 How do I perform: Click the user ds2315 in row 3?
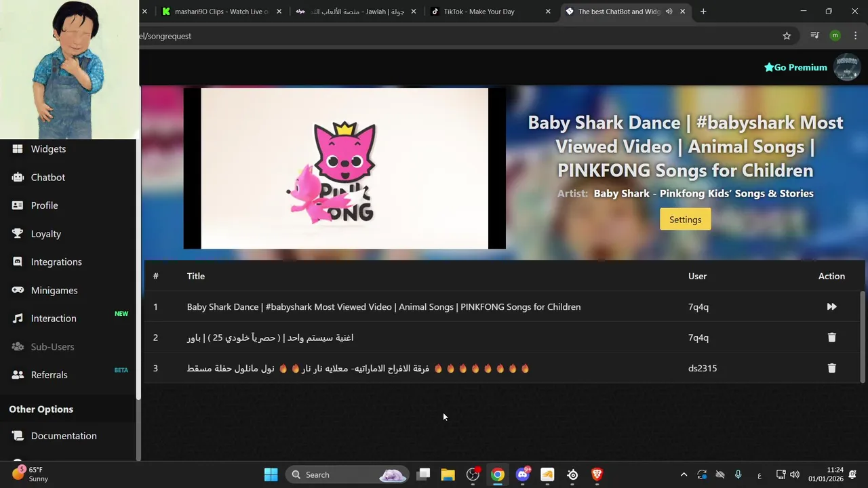703,368
